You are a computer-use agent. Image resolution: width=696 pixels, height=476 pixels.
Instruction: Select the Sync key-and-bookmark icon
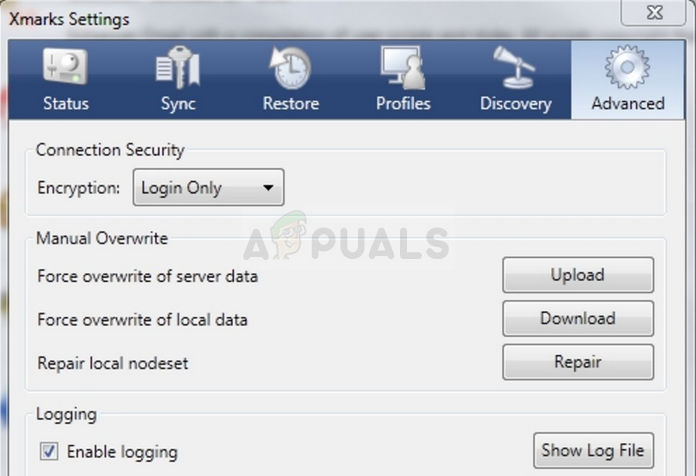[x=178, y=67]
